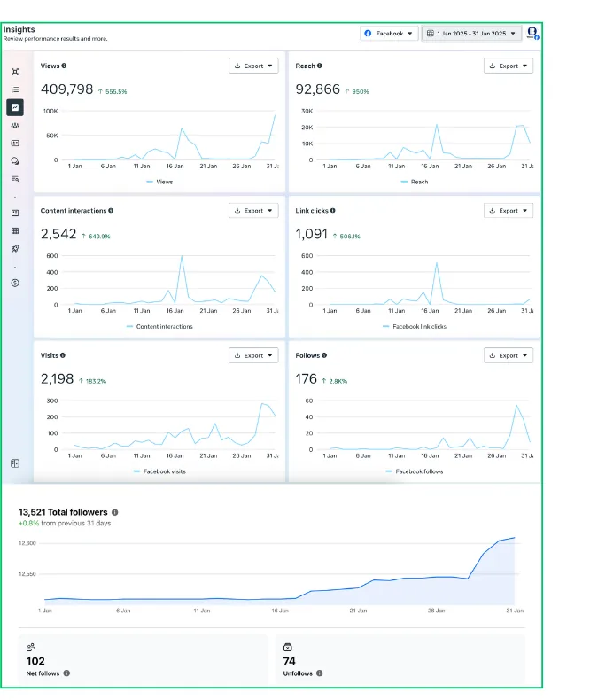Click the 2,542 content interactions total
Image resolution: width=598 pixels, height=700 pixels.
(58, 234)
